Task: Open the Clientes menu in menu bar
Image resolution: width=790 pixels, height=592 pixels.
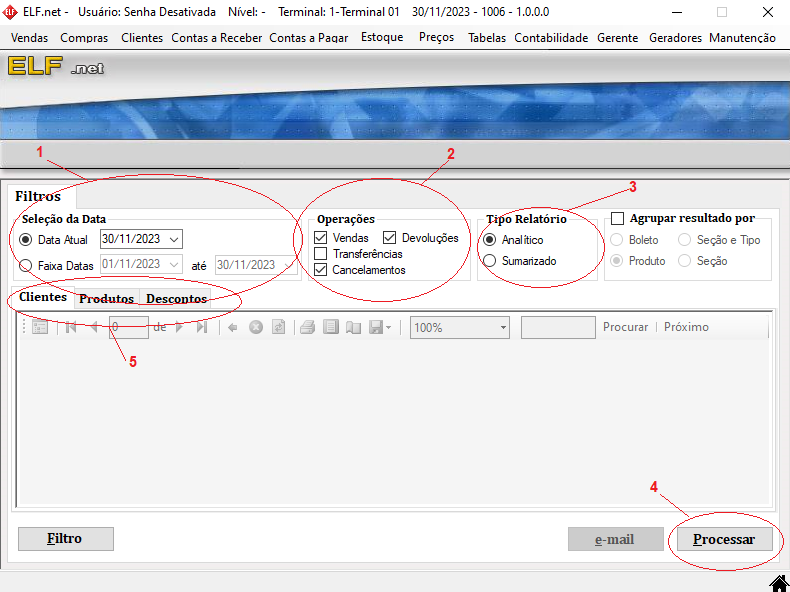Action: [142, 38]
